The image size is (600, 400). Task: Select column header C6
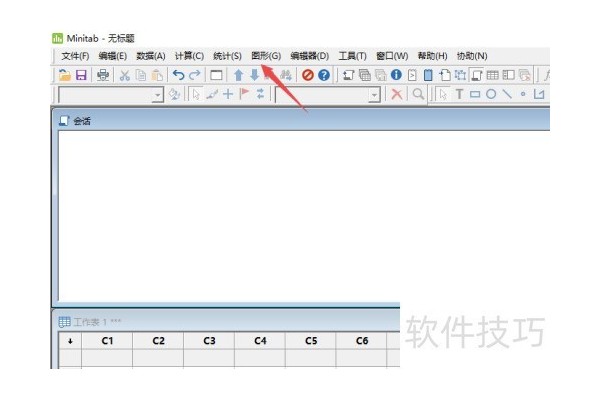pyautogui.click(x=362, y=341)
